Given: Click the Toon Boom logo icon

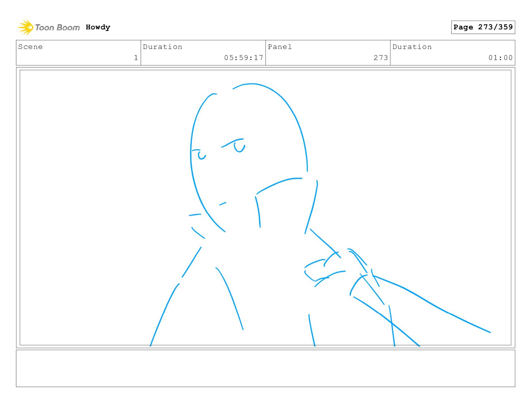Looking at the screenshot, I should coord(25,27).
